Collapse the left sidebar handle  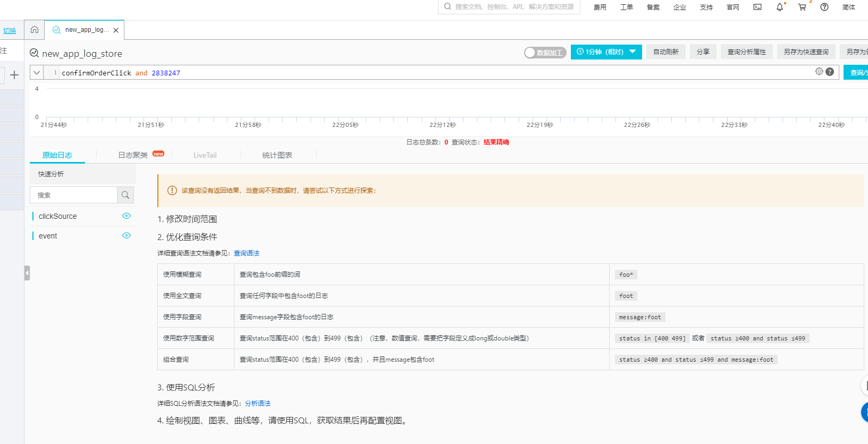coord(27,273)
